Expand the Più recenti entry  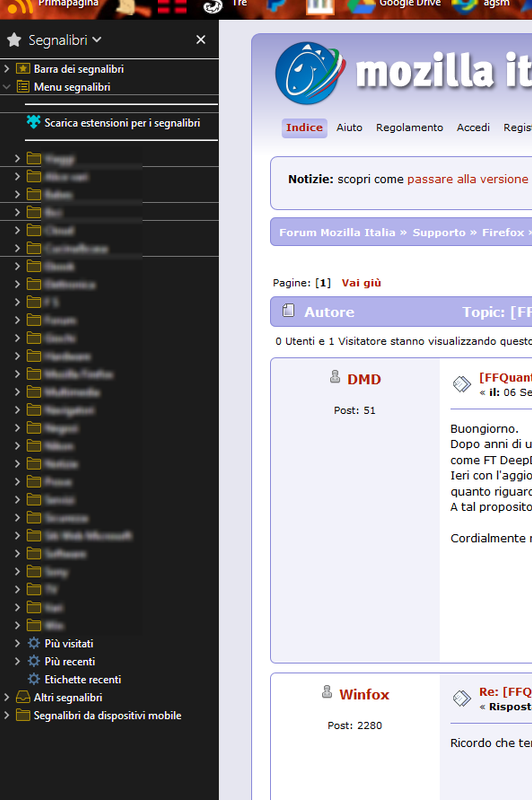(x=17, y=661)
